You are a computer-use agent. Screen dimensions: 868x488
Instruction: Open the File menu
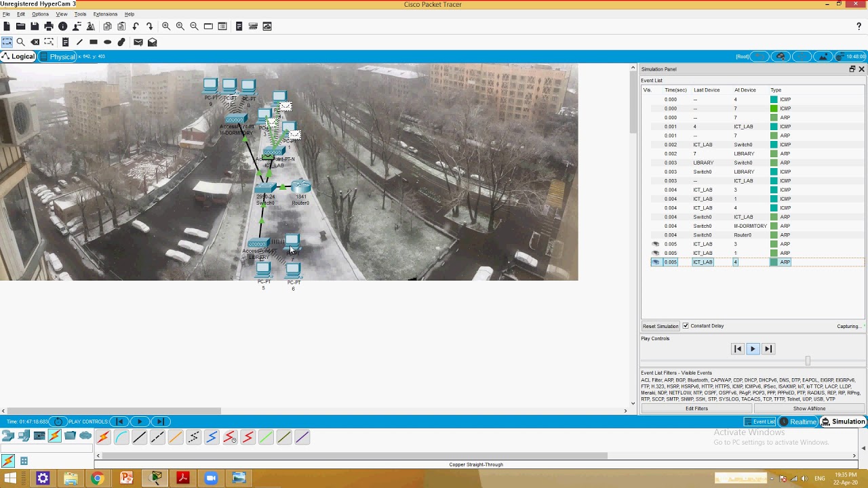(6, 14)
